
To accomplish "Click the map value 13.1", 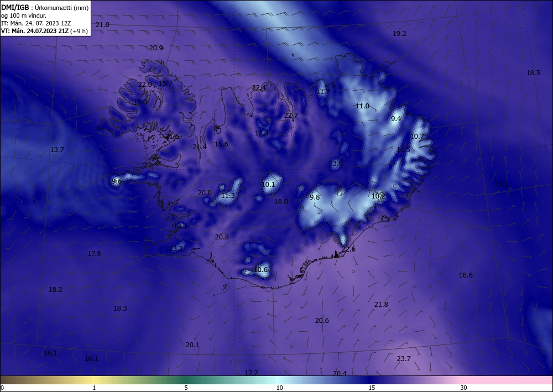I will coord(180,226).
